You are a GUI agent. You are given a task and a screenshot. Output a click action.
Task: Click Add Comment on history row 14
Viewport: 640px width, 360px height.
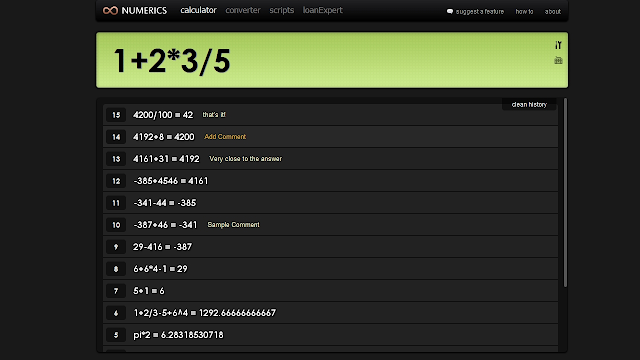225,137
